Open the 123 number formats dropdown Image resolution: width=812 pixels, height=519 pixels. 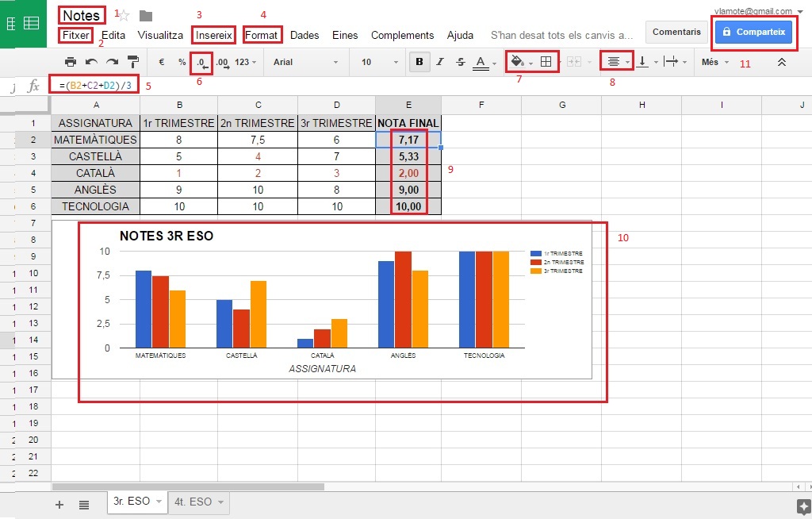(246, 62)
